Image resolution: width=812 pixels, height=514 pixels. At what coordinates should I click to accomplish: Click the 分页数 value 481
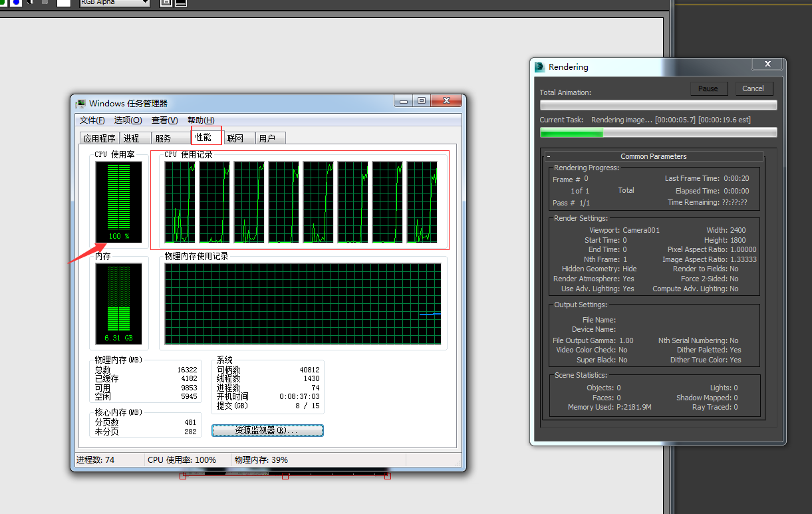point(191,422)
